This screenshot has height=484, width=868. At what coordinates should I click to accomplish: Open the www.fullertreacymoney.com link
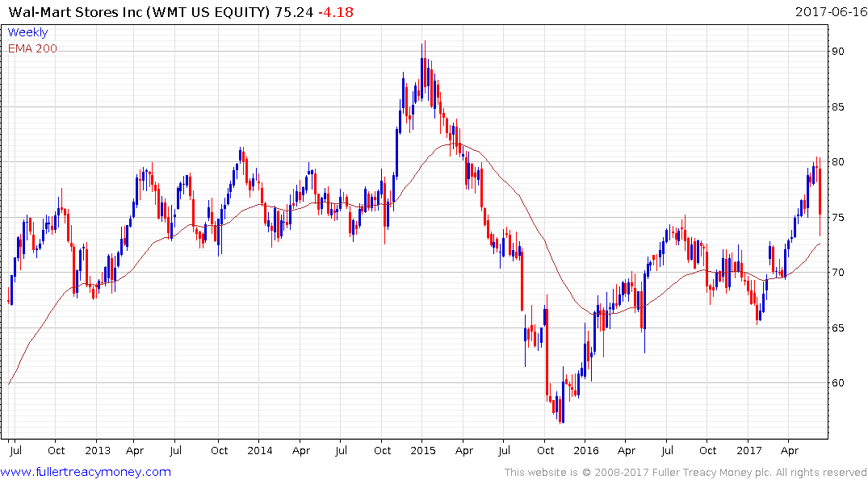click(x=86, y=472)
